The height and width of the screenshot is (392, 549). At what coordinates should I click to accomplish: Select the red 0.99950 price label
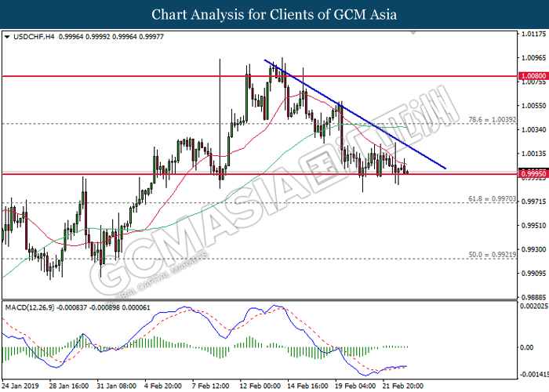coord(533,174)
